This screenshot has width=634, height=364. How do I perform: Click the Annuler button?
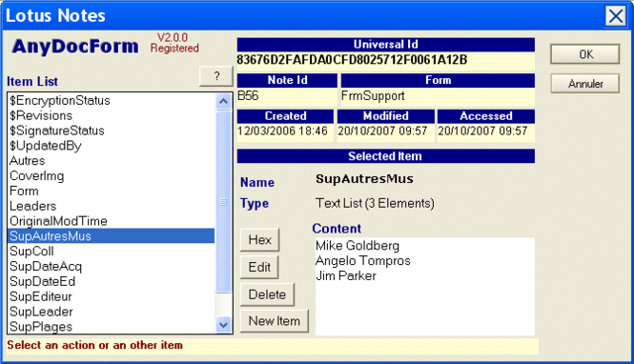pos(585,84)
